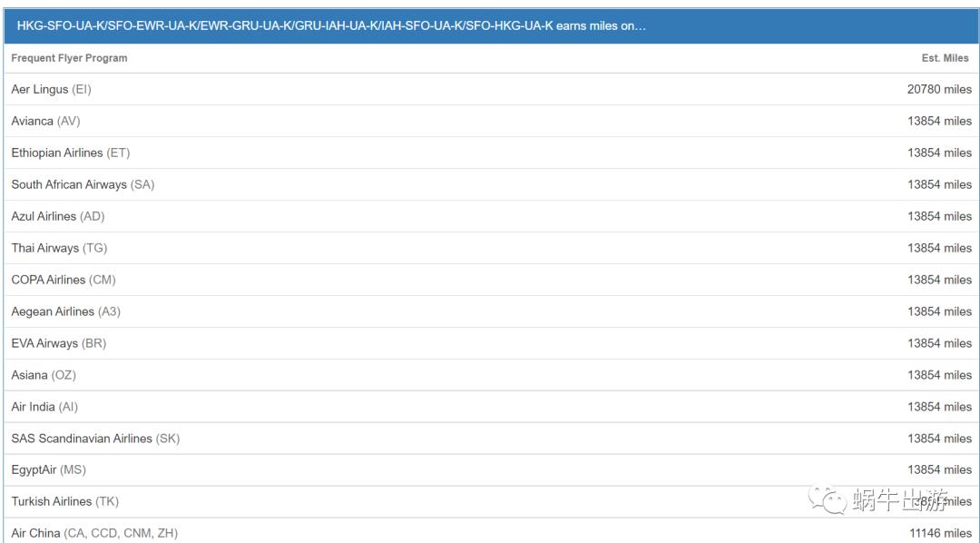Screen dimensions: 980x543
Task: Select the Avianca (AV) program name
Action: tap(45, 122)
